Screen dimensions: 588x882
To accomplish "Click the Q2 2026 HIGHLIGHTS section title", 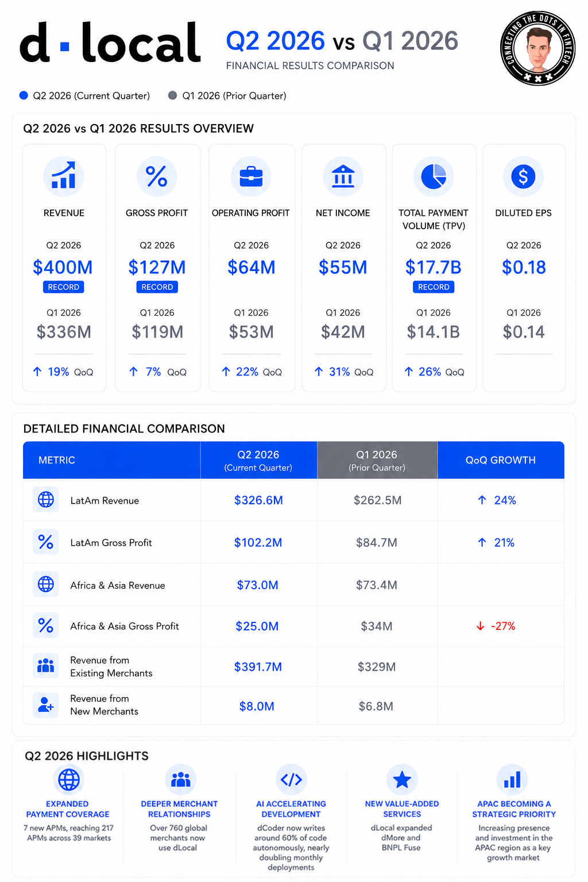I will pyautogui.click(x=87, y=756).
